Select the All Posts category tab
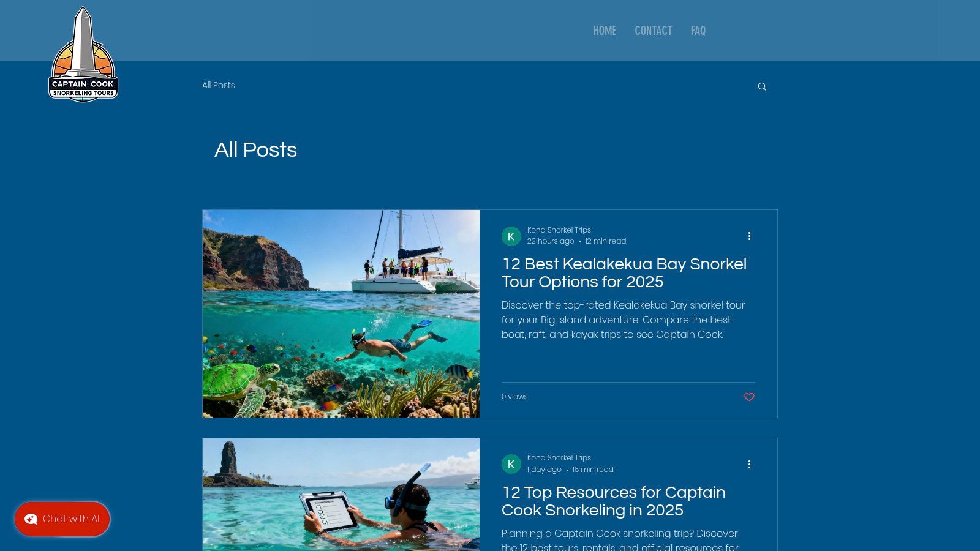This screenshot has width=980, height=551. (x=219, y=85)
